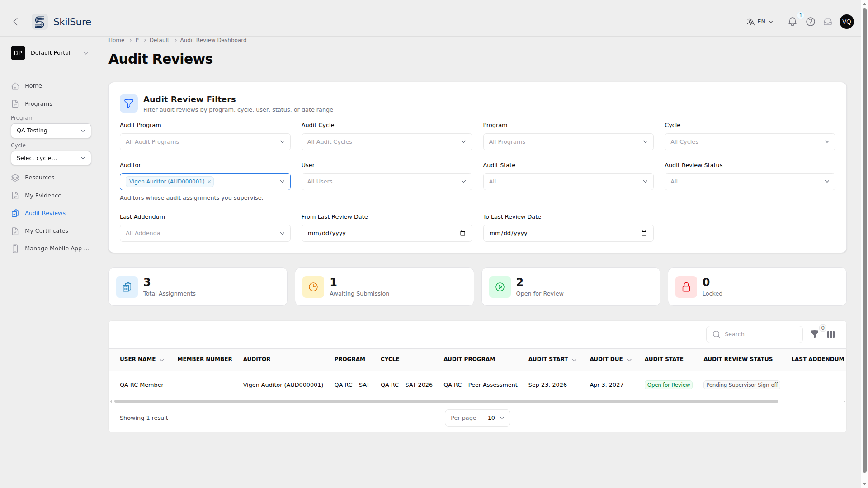The width and height of the screenshot is (868, 488).
Task: Click the QA RC Member row name
Action: (x=142, y=385)
